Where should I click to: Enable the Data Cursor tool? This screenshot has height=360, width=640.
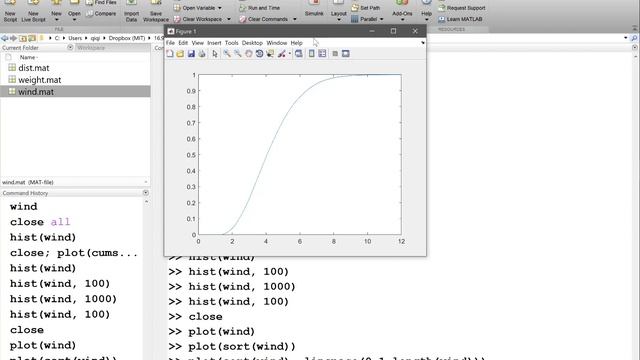point(270,54)
